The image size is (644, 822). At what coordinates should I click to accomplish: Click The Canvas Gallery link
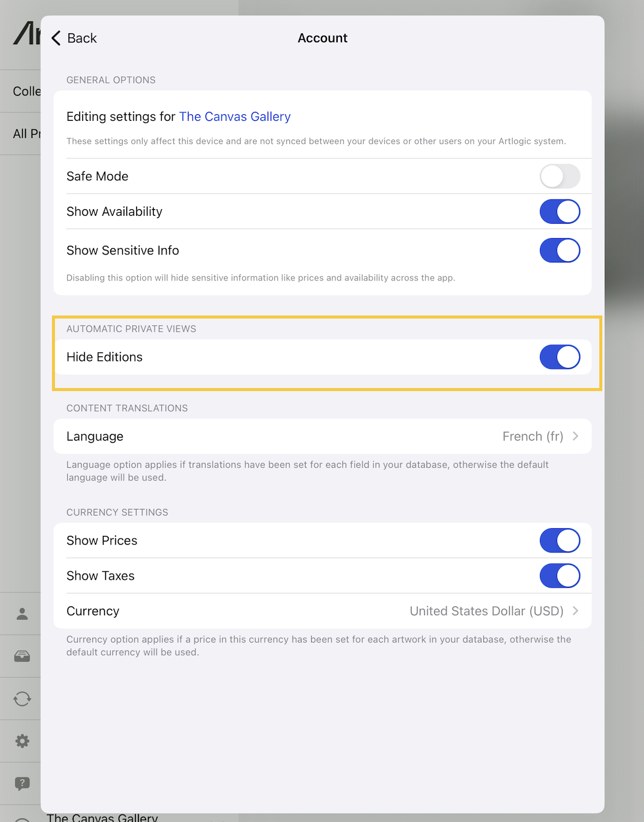click(x=234, y=117)
